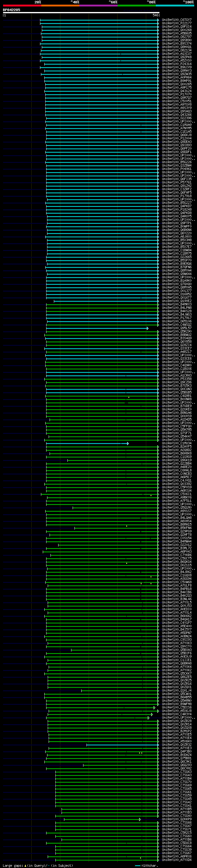
Task: Select the BP042285 query name
Action: (x=11, y=10)
